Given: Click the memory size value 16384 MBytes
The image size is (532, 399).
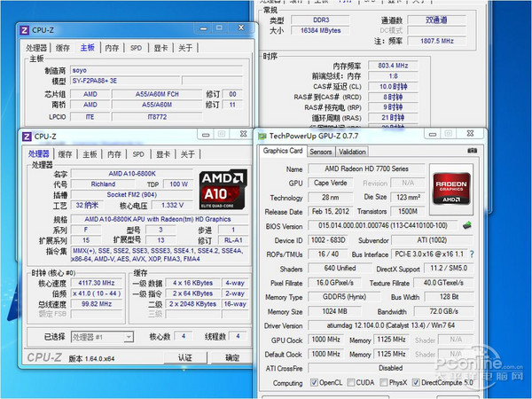Looking at the screenshot, I should tap(320, 30).
